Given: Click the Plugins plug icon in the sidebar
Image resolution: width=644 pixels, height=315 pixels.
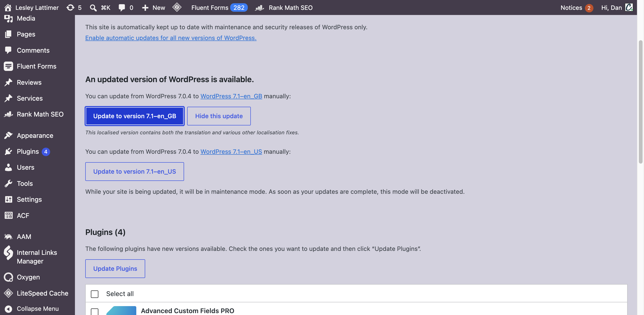Looking at the screenshot, I should tap(8, 151).
